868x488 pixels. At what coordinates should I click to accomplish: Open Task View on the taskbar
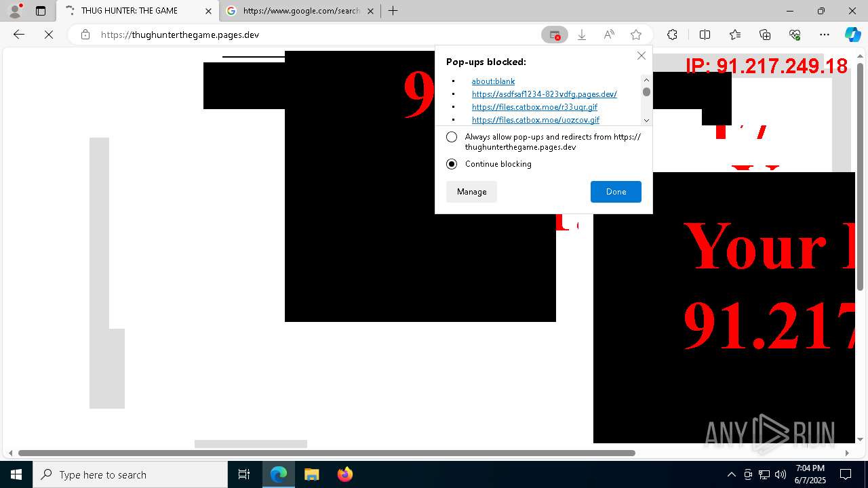click(244, 474)
